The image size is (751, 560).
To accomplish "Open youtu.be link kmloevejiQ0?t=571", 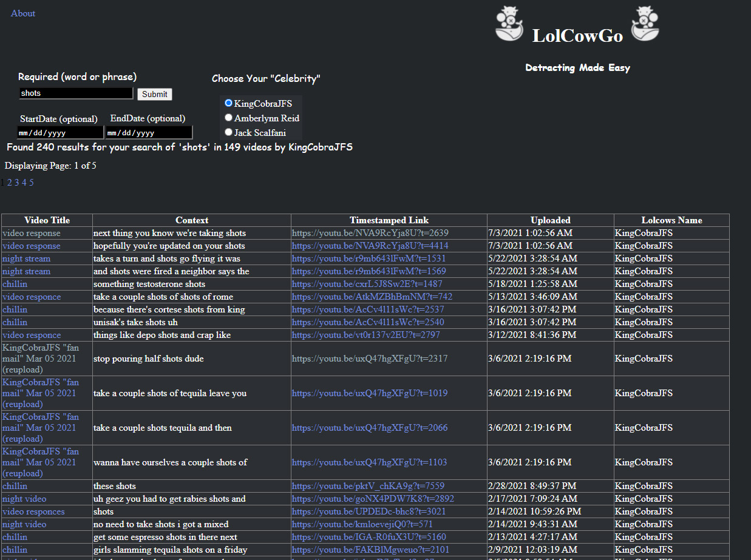I will pyautogui.click(x=362, y=524).
